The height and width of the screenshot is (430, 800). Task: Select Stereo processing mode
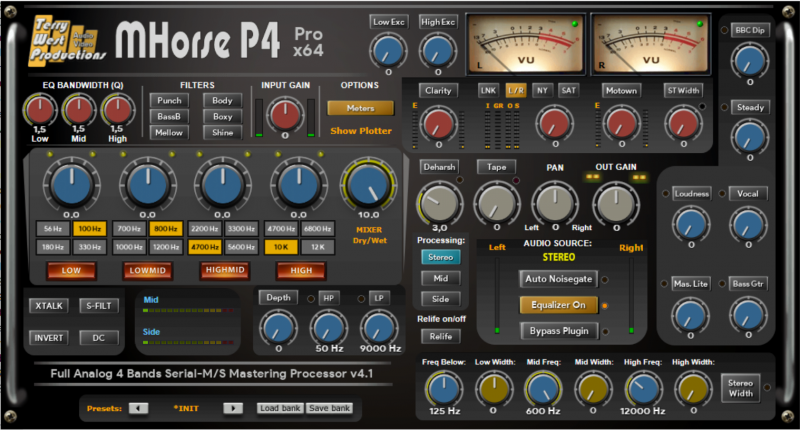pyautogui.click(x=440, y=257)
